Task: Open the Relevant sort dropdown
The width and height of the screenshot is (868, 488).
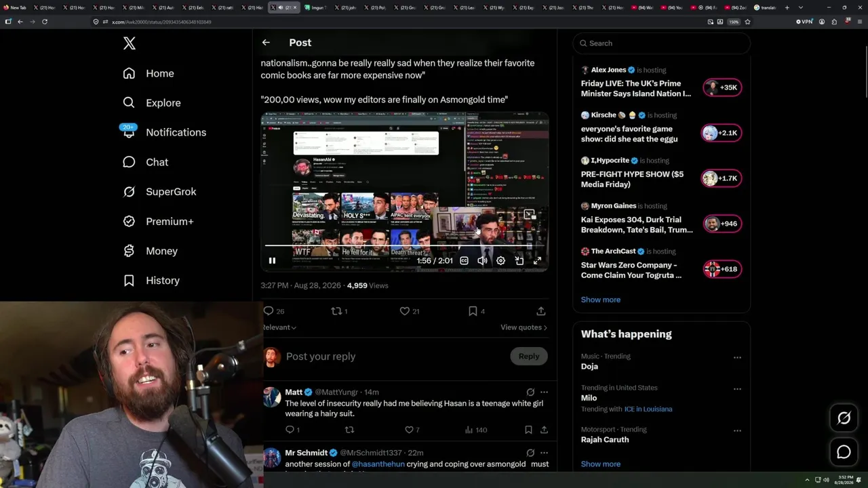Action: (x=279, y=327)
